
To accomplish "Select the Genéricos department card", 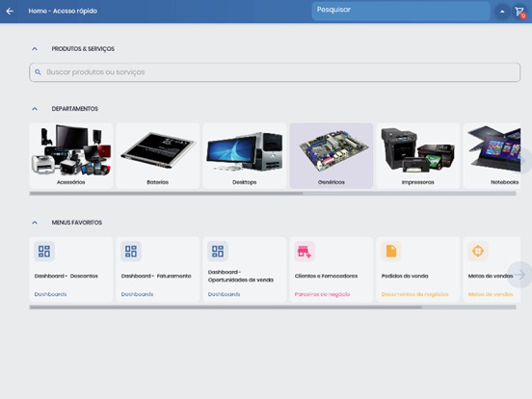I will coord(332,156).
